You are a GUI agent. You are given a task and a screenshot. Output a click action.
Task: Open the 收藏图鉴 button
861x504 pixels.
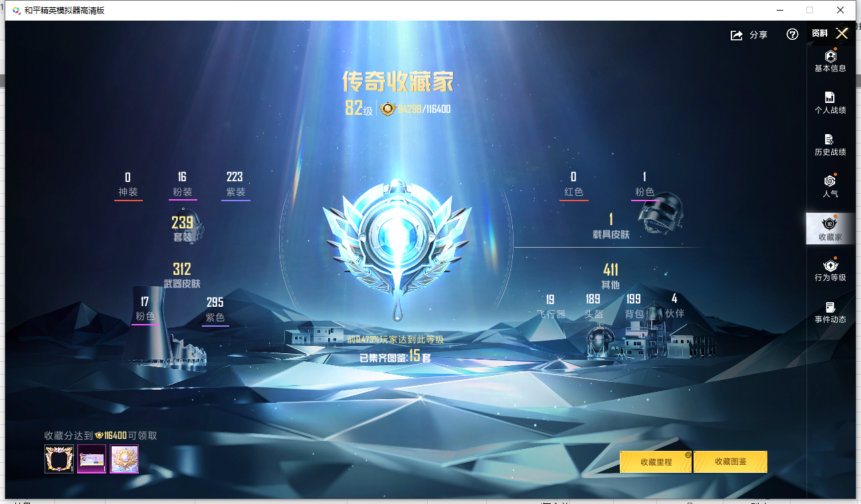click(x=731, y=462)
